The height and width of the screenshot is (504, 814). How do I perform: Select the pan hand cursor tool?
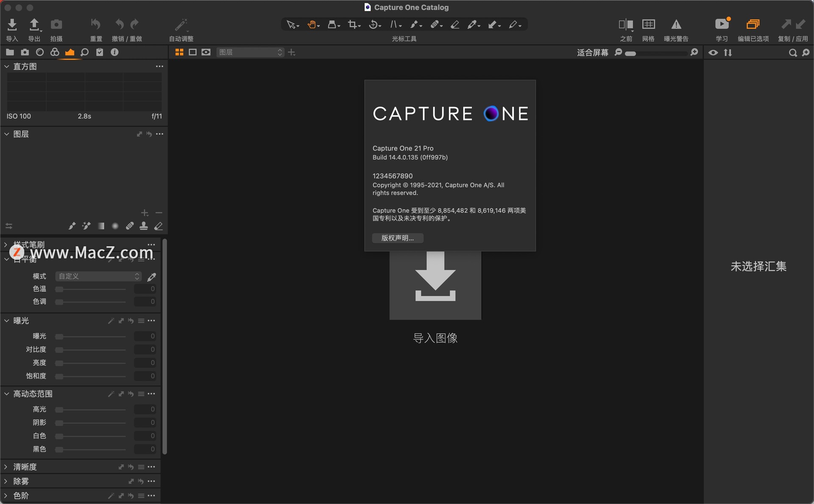(x=313, y=25)
